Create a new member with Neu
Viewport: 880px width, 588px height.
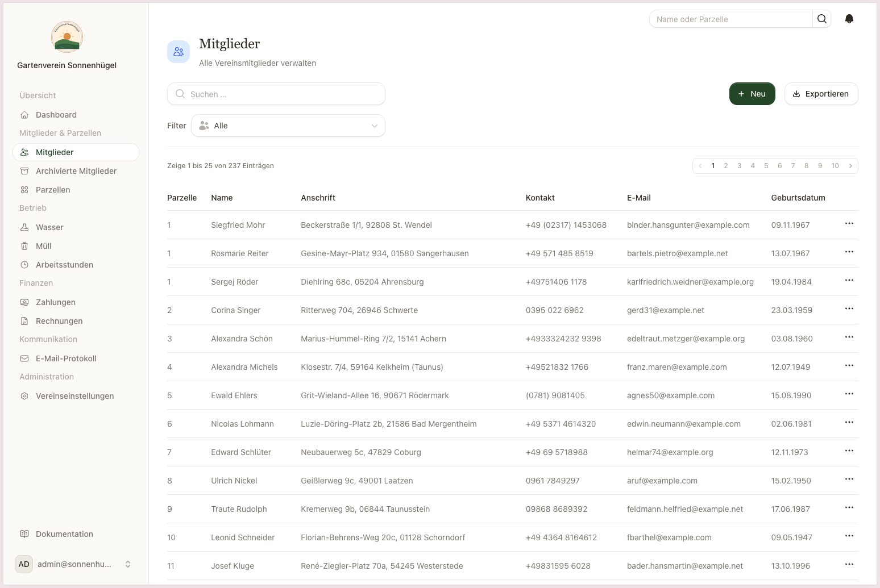click(752, 94)
